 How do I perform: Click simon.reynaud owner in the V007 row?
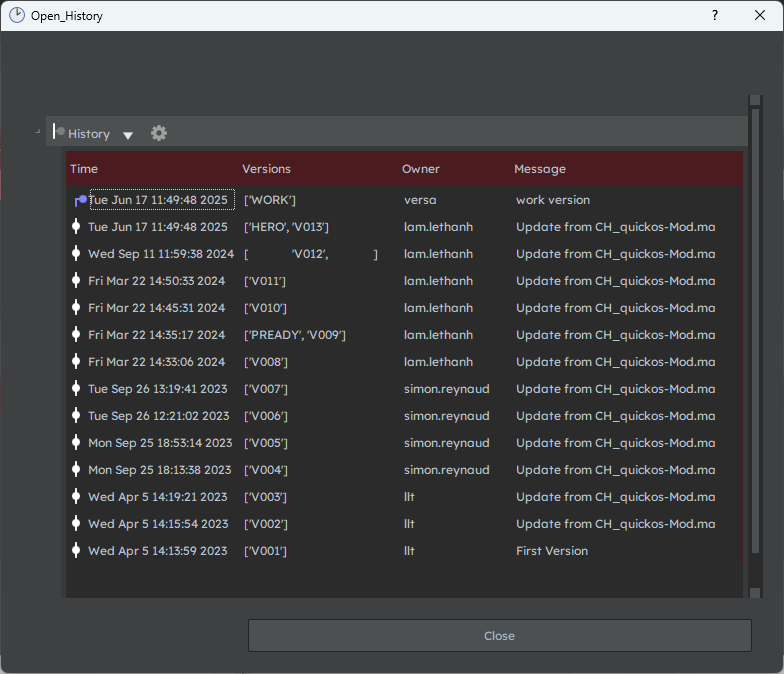[446, 389]
